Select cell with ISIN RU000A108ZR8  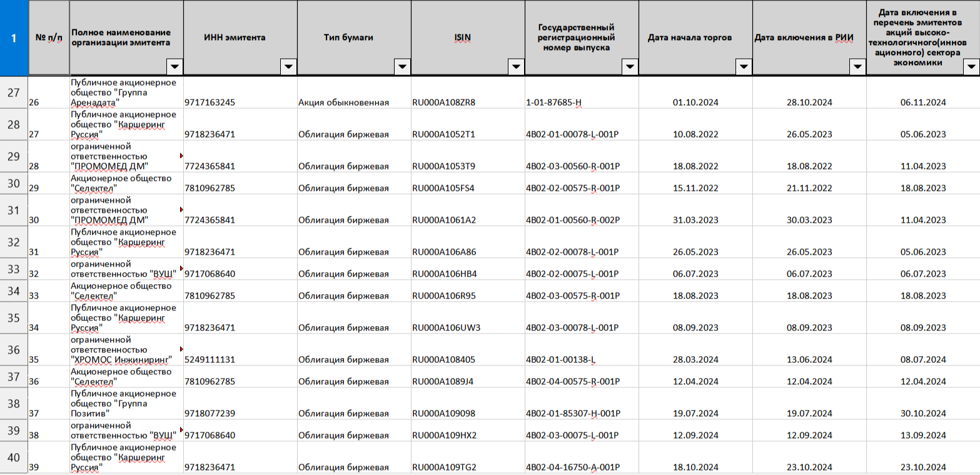pyautogui.click(x=468, y=93)
